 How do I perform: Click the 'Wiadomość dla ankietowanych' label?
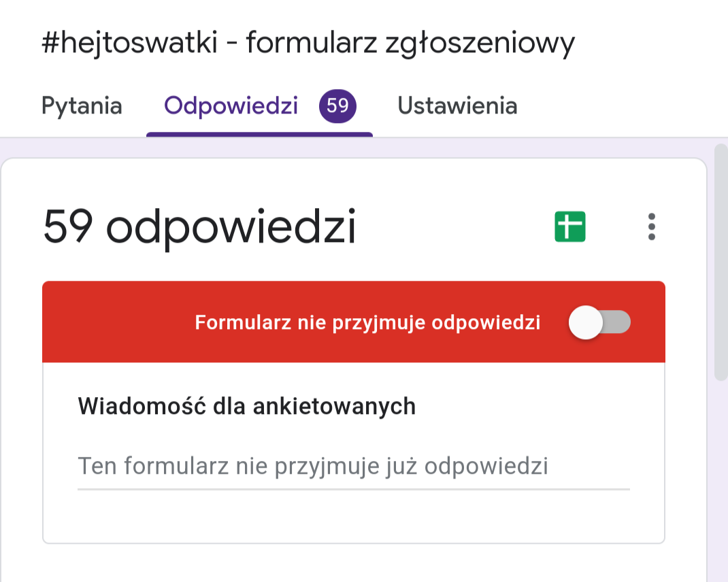click(x=246, y=406)
